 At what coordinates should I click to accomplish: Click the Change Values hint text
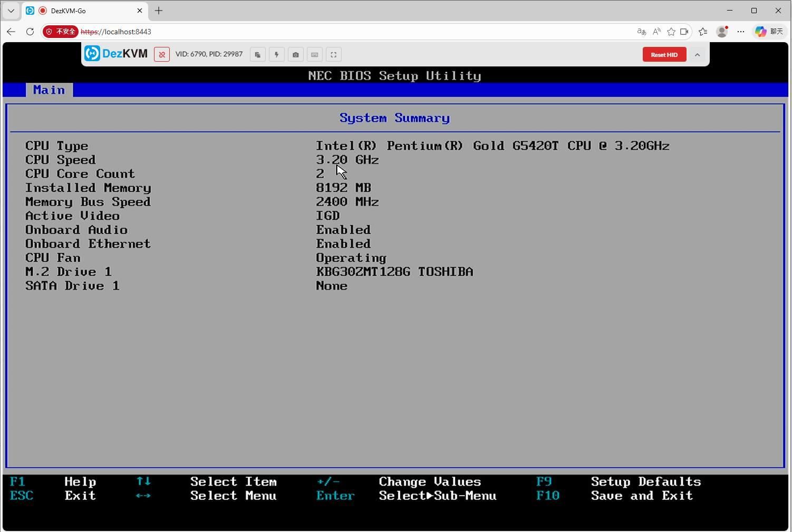pos(430,482)
